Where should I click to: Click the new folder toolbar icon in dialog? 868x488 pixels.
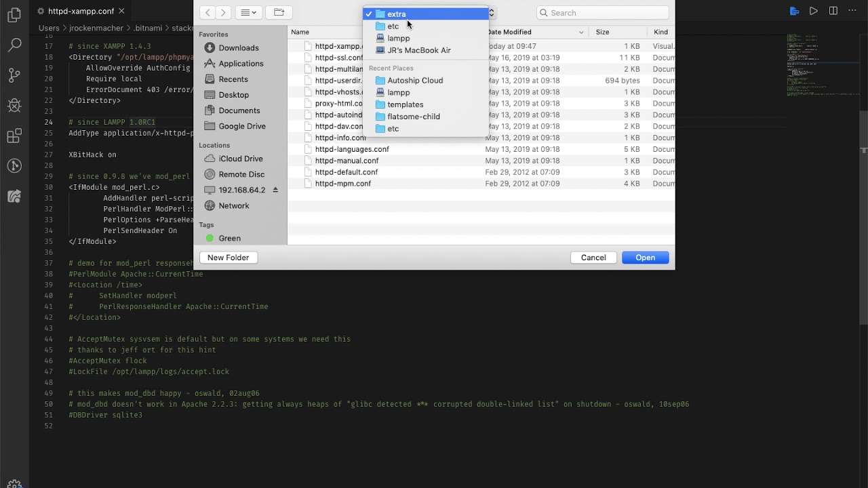[x=279, y=12]
